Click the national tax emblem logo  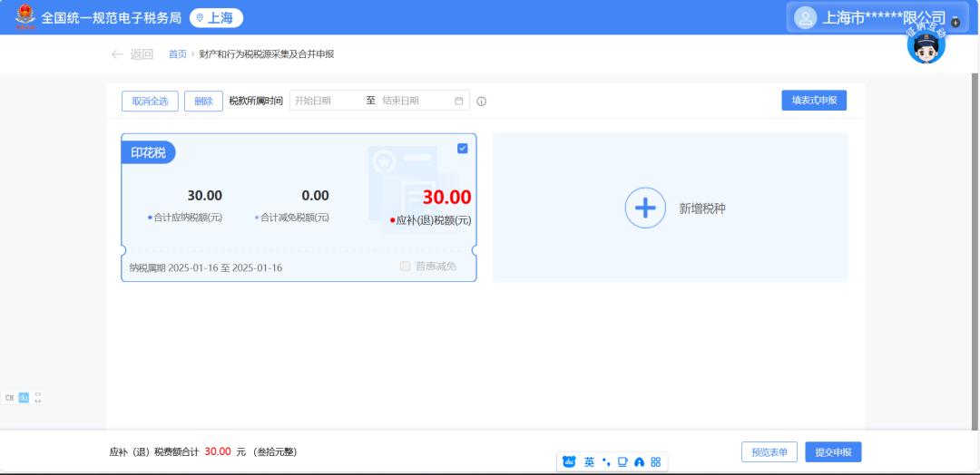tap(24, 17)
